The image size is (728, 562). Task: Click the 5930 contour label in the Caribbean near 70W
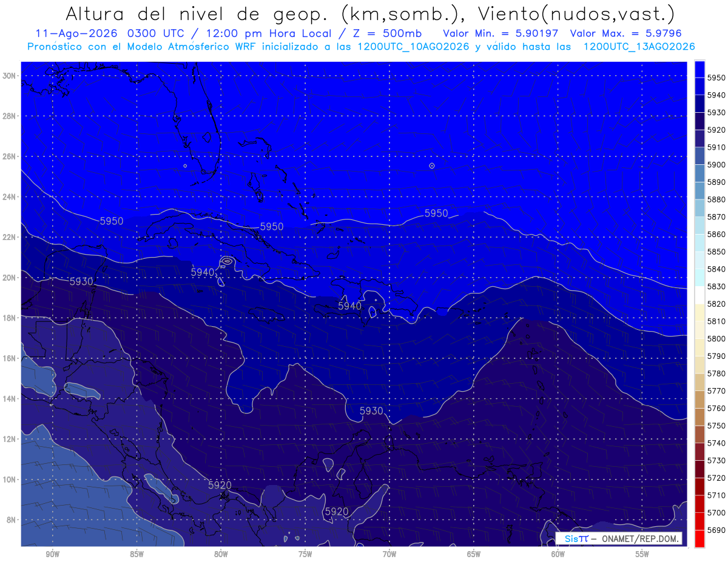pos(371,411)
